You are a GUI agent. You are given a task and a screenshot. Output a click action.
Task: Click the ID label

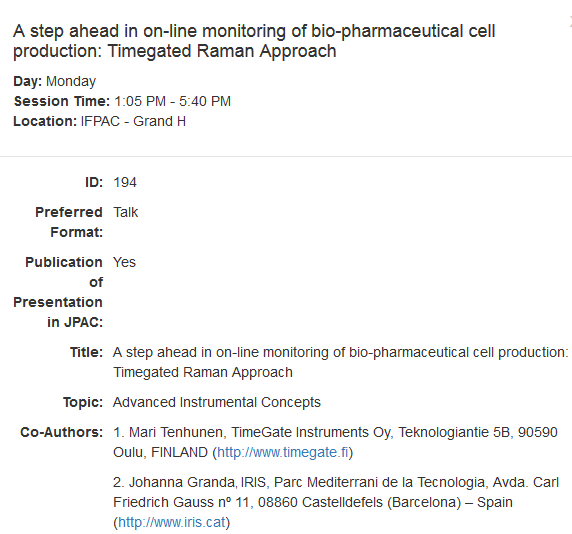94,182
